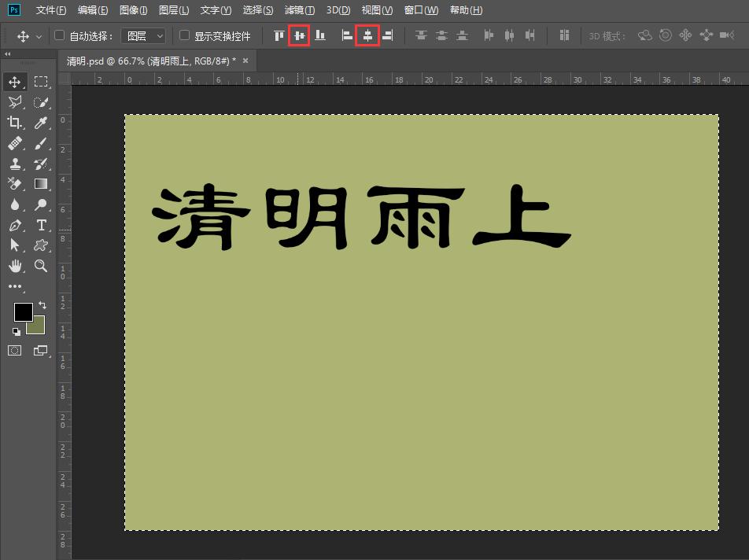Screen dimensions: 749x560
Task: Grab the Hand tool
Action: pos(17,265)
